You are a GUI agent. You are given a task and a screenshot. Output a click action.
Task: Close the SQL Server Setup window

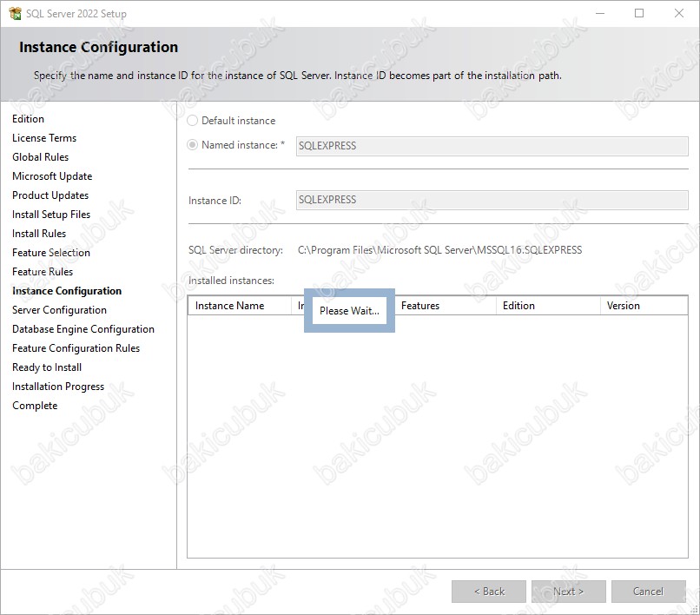pyautogui.click(x=679, y=13)
